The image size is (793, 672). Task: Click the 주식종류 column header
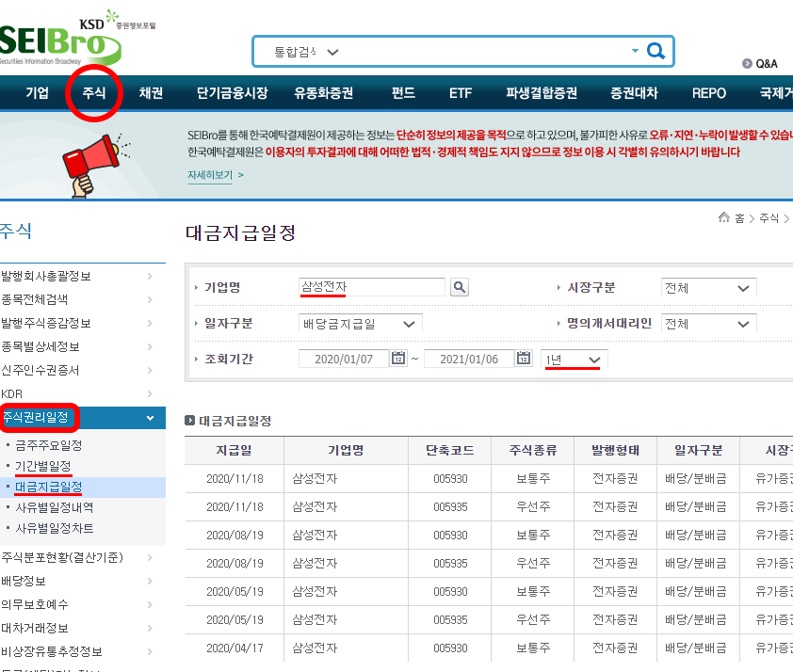click(532, 450)
